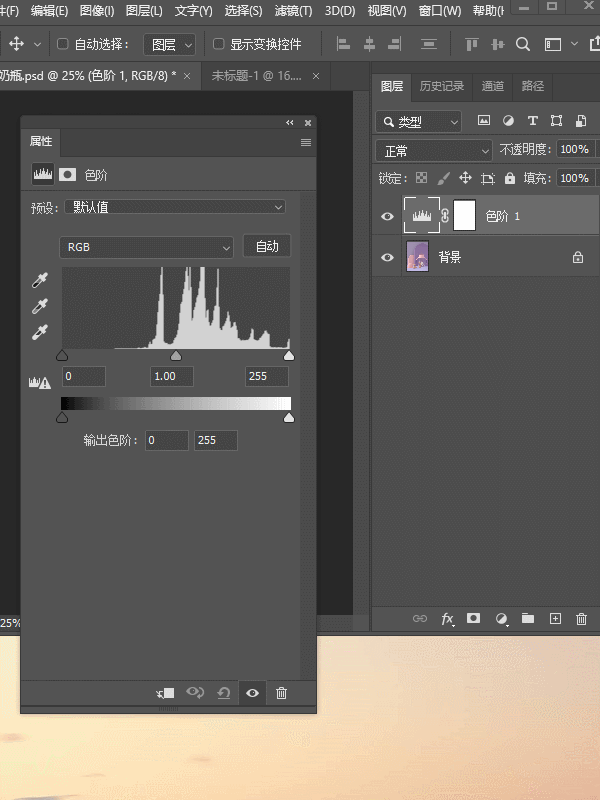The width and height of the screenshot is (600, 800).
Task: Filter layers by adjustment layer icon
Action: [508, 120]
